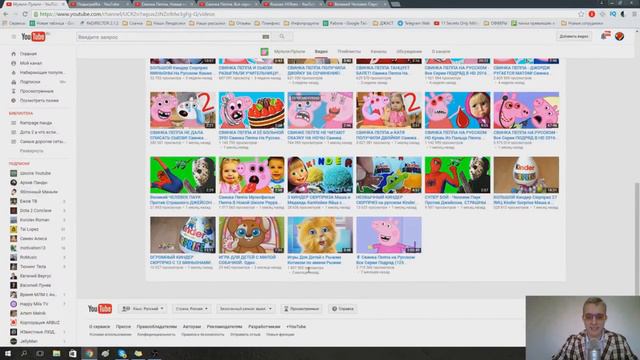The width and height of the screenshot is (640, 360).
Task: Open the footer country dropdown
Action: [x=191, y=309]
